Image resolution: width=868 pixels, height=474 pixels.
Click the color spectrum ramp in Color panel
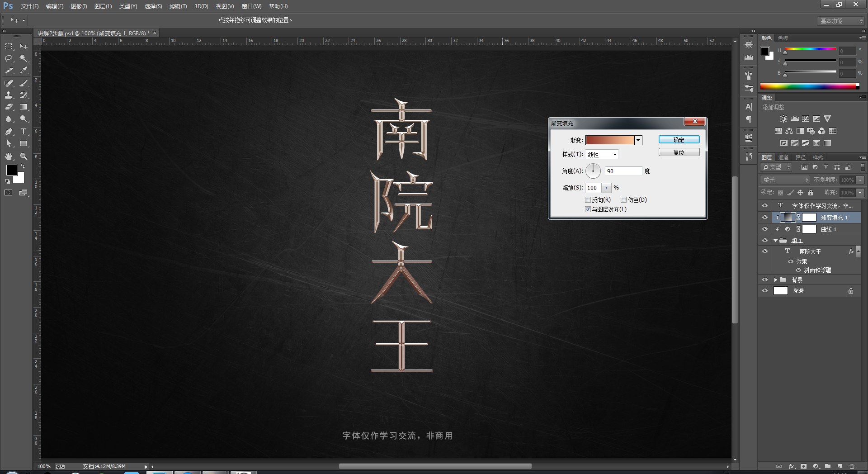[x=809, y=86]
